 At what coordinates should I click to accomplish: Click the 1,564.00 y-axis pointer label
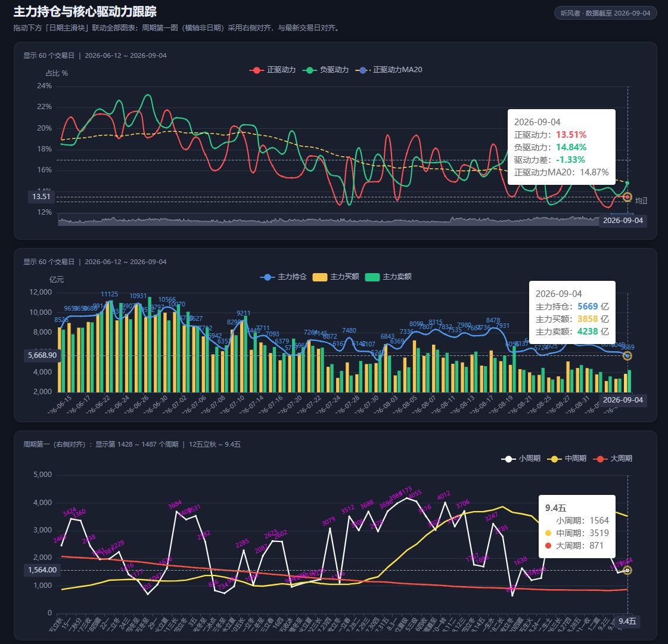(42, 570)
